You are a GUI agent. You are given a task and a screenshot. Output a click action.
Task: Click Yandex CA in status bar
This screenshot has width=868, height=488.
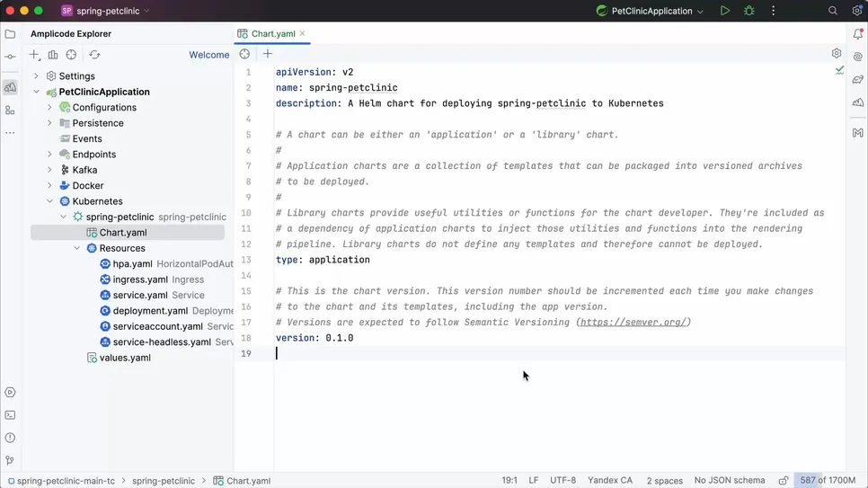pyautogui.click(x=610, y=480)
